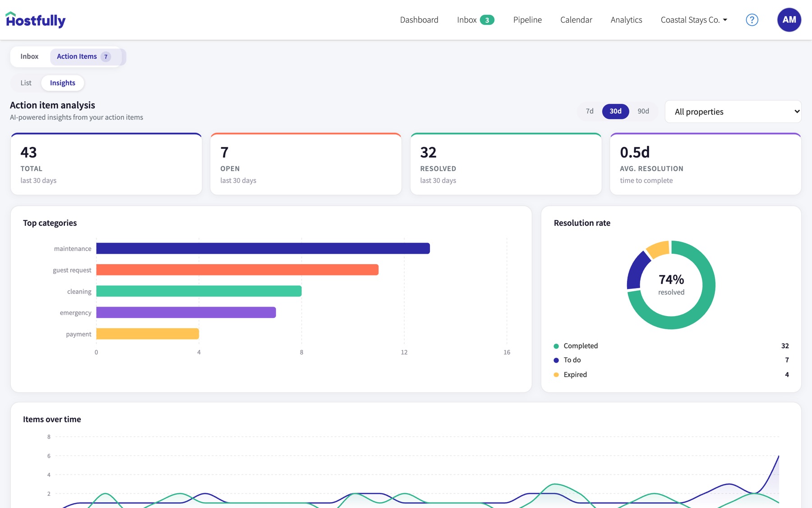Select the 30d time range
Viewport: 812px width, 508px height.
click(615, 111)
